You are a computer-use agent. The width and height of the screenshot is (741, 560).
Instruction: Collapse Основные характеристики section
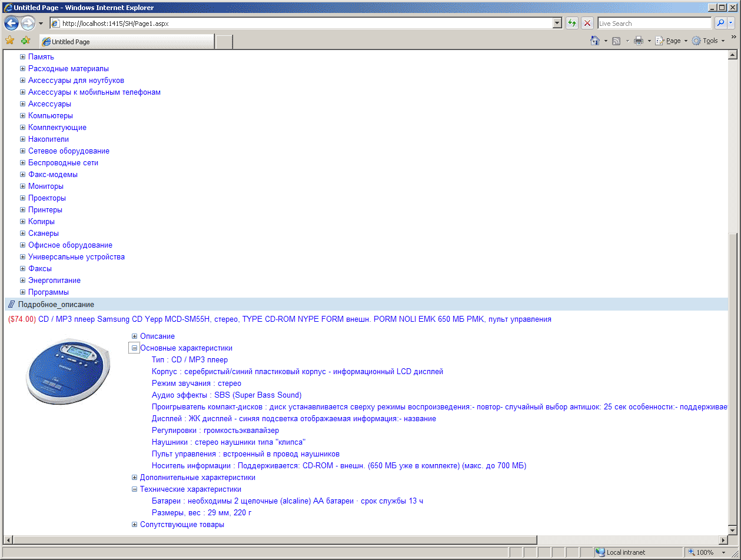[x=134, y=348]
